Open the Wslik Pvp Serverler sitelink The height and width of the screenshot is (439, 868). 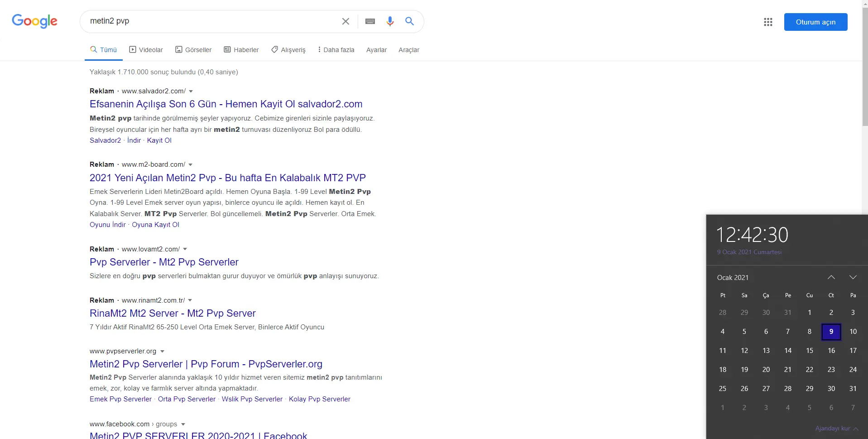(252, 399)
